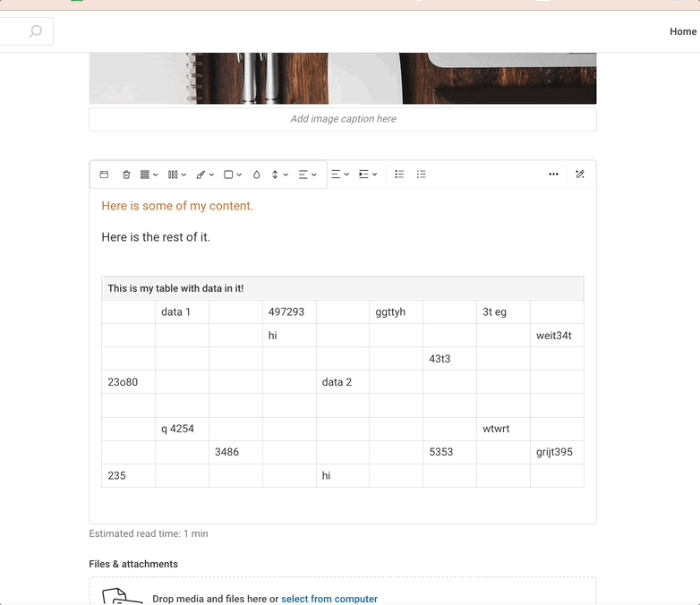Click 'select from computer' link
Image resolution: width=700 pixels, height=605 pixels.
pos(329,599)
